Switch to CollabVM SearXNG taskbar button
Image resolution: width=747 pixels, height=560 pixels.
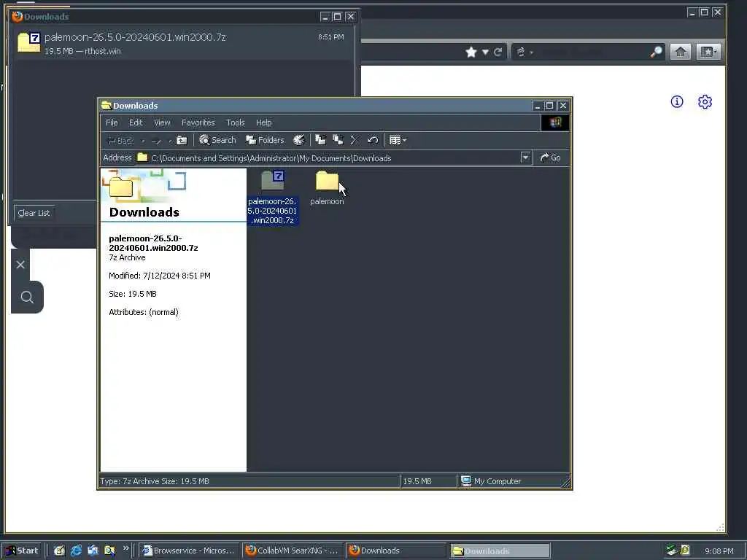click(x=293, y=551)
